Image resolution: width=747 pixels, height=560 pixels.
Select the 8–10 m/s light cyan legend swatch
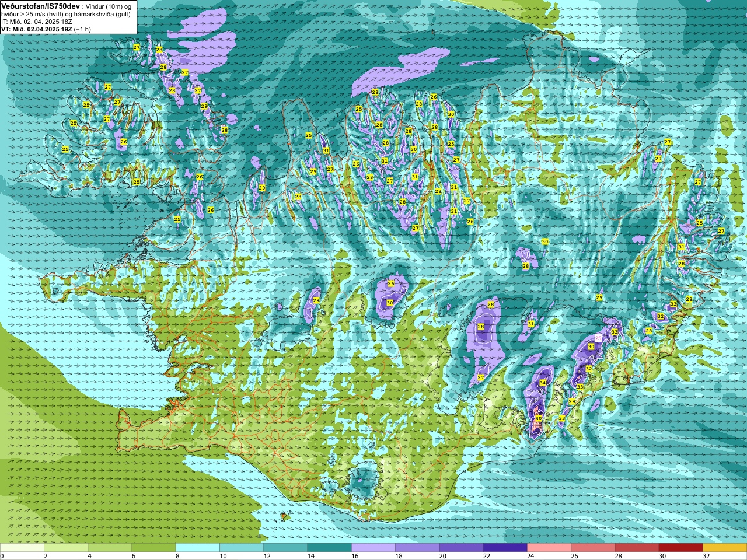tap(198, 548)
